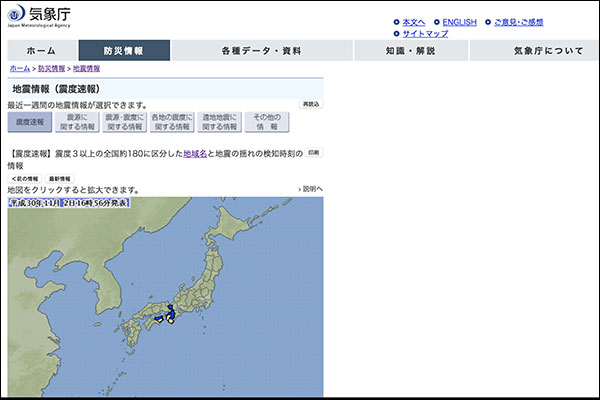Expand the 説明へ explanation link
Screen dimensions: 600x400
pos(310,189)
